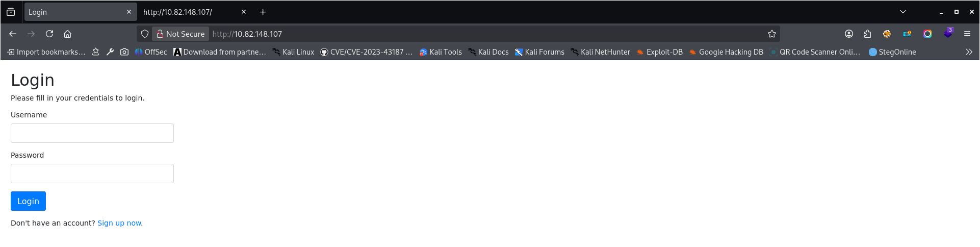This screenshot has width=980, height=247.
Task: Bookmark this page with the star icon
Action: coord(771,34)
